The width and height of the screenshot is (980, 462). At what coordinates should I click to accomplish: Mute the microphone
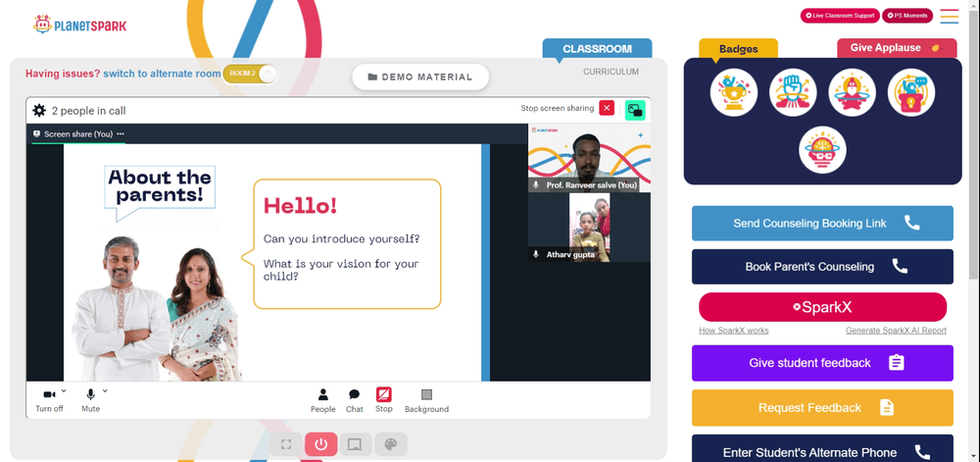coord(90,400)
